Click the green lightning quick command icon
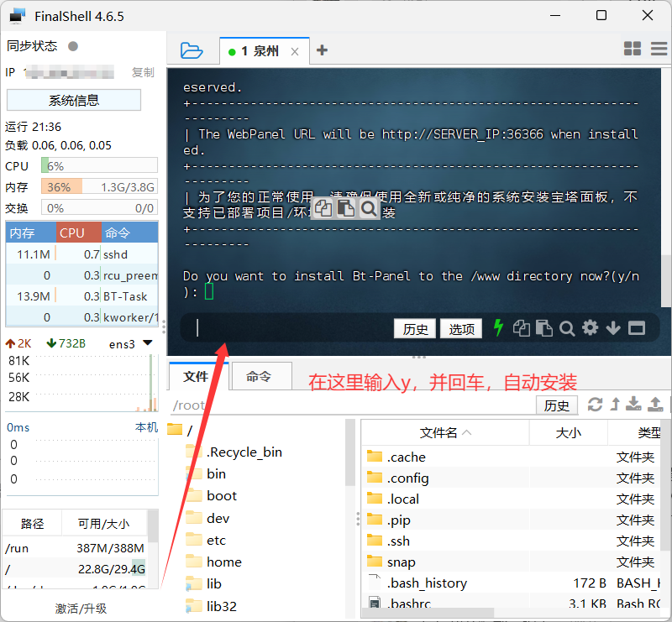This screenshot has height=622, width=672. (x=498, y=328)
